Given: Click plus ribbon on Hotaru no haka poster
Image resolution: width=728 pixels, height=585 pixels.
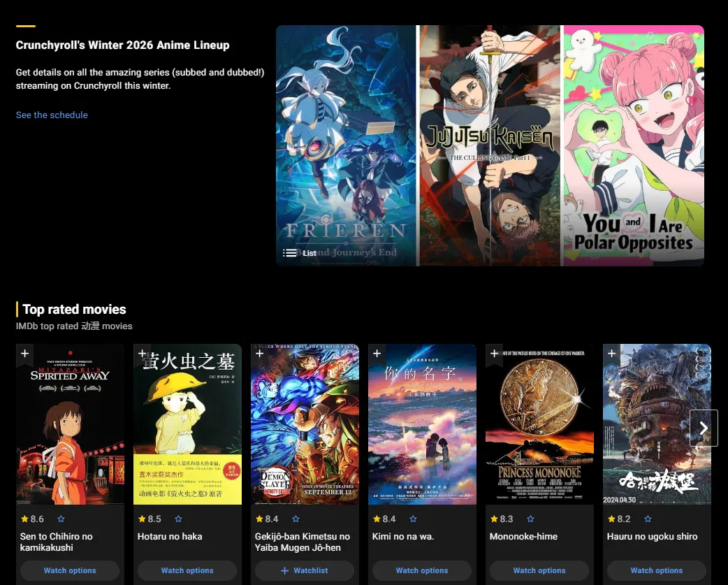Looking at the screenshot, I should point(142,354).
